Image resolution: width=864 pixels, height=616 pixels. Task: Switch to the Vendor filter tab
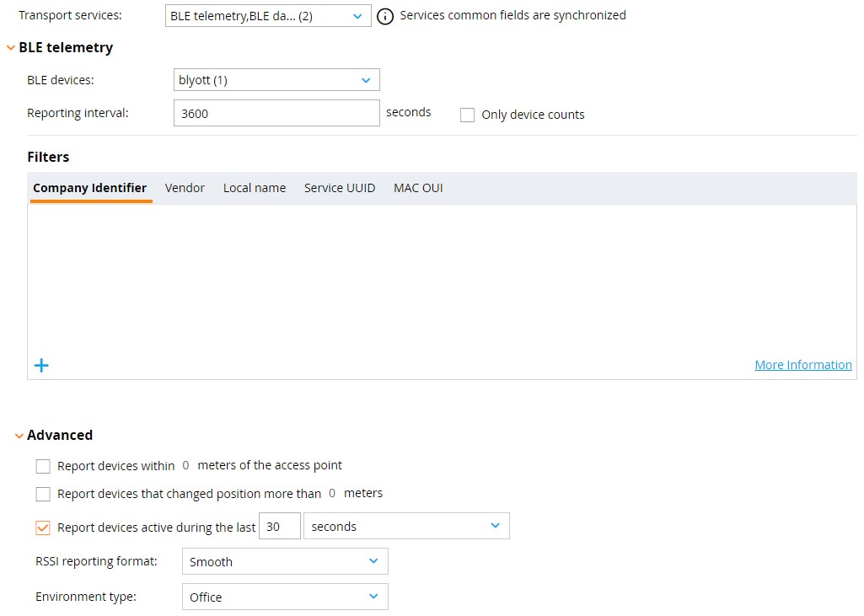185,188
